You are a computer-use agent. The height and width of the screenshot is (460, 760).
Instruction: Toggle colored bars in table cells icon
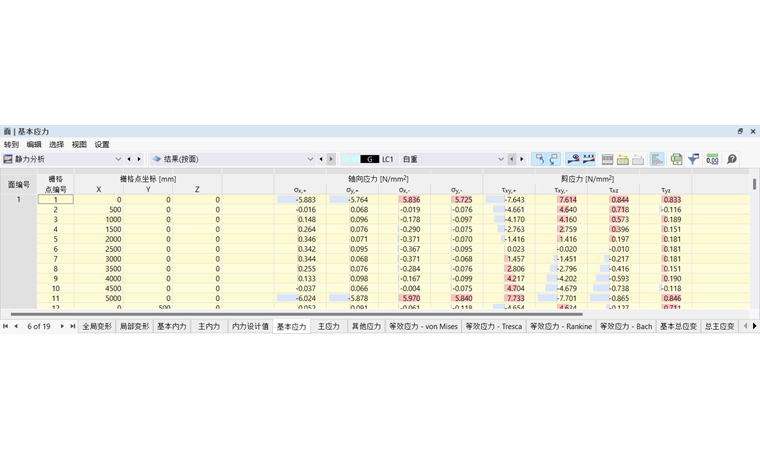657,159
